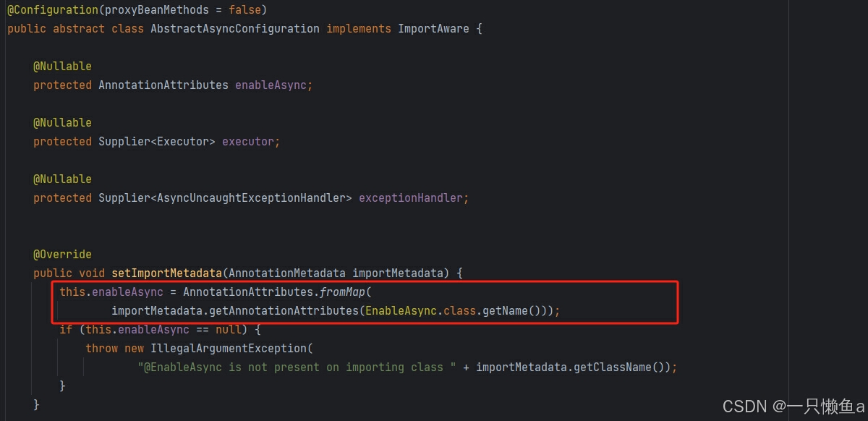
Task: Click @Nullable above the executor field
Action: 63,123
